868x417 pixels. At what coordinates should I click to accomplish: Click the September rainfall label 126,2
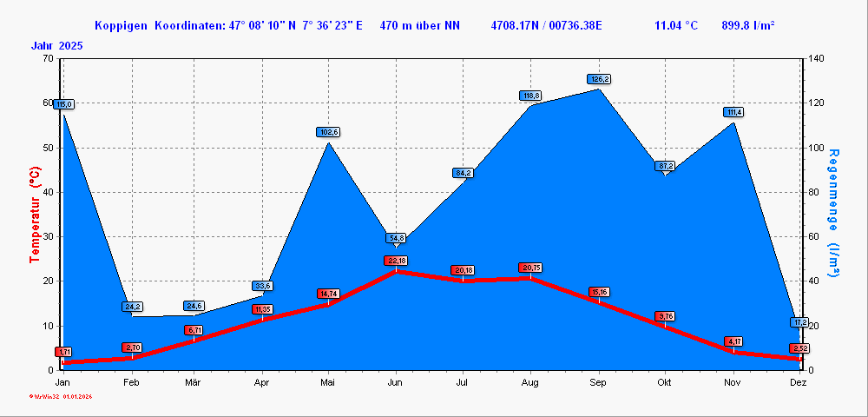599,79
